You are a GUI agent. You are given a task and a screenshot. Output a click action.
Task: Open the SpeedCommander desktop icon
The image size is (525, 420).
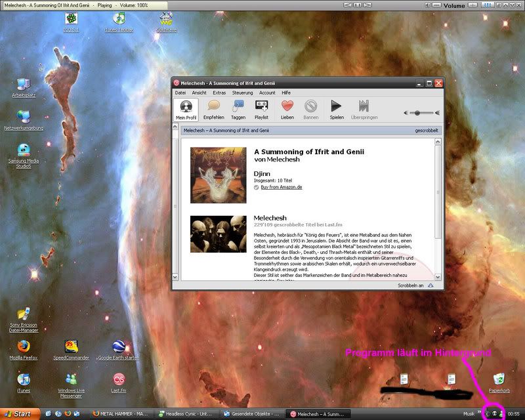pos(71,350)
